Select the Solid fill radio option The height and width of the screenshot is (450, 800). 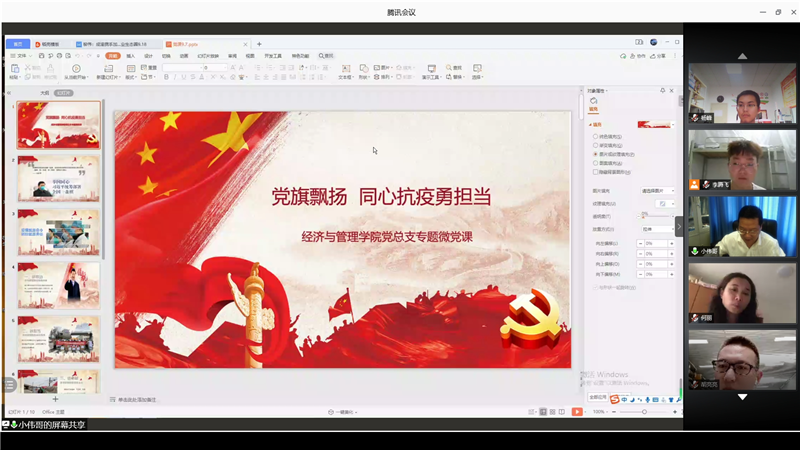click(595, 136)
